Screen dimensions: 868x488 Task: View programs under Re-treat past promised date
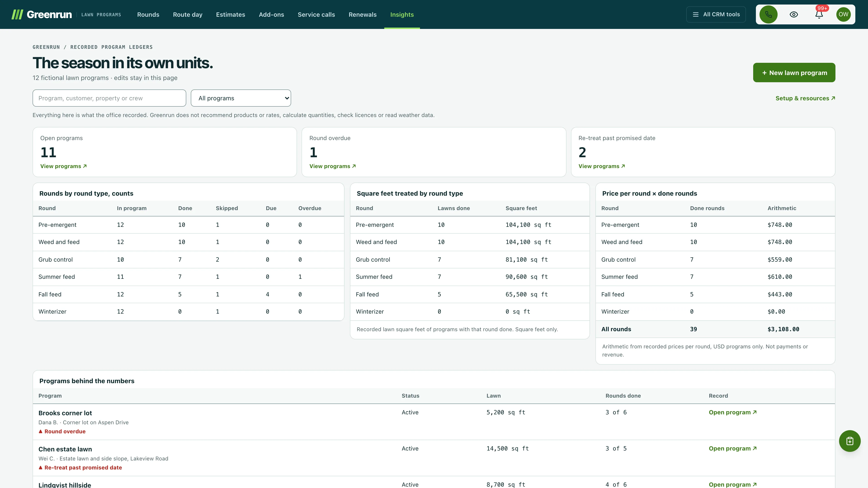click(x=601, y=166)
